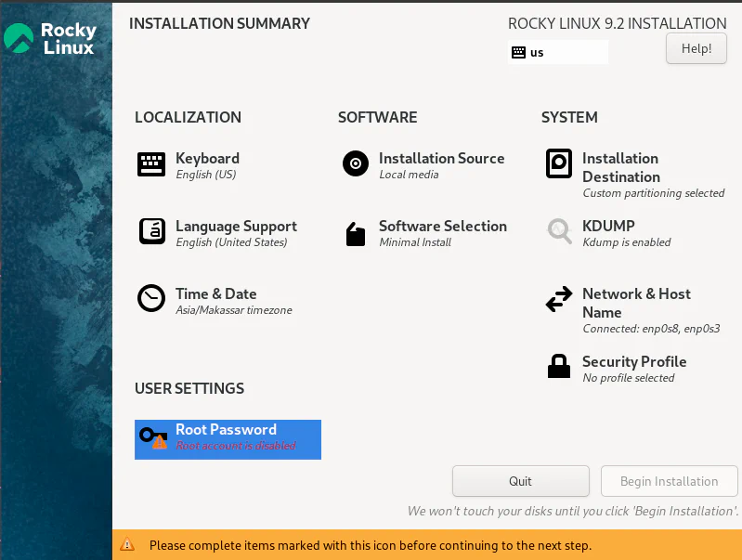
Task: Click the Begin Installation button
Action: coord(670,481)
